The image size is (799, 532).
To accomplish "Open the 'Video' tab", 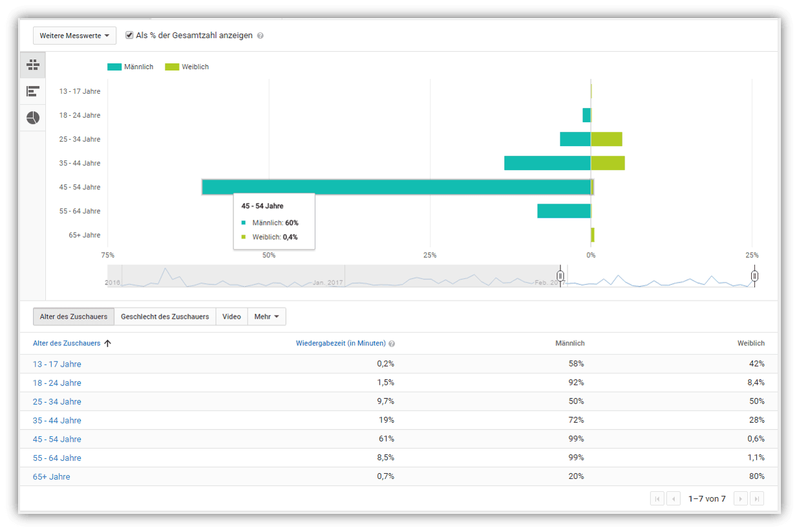I will (231, 316).
